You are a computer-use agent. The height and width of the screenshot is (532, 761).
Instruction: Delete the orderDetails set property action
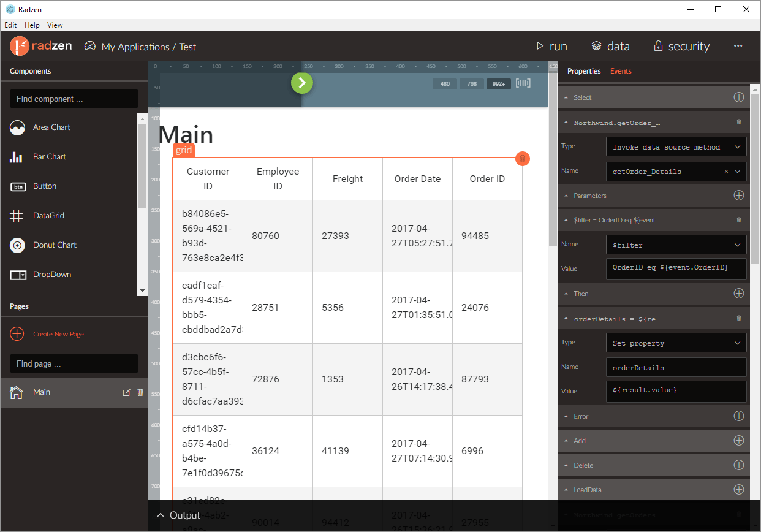(739, 318)
